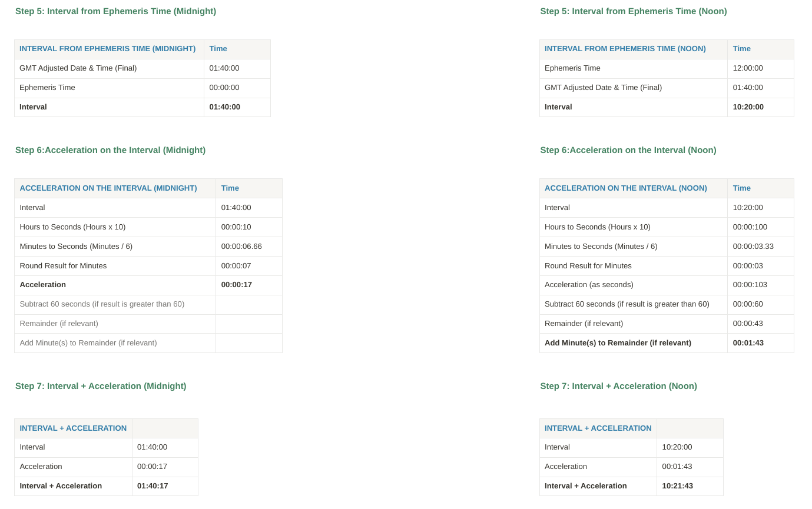The height and width of the screenshot is (509, 812).
Task: Click Minutes to Seconds value "00:00:06.66"
Action: point(241,247)
